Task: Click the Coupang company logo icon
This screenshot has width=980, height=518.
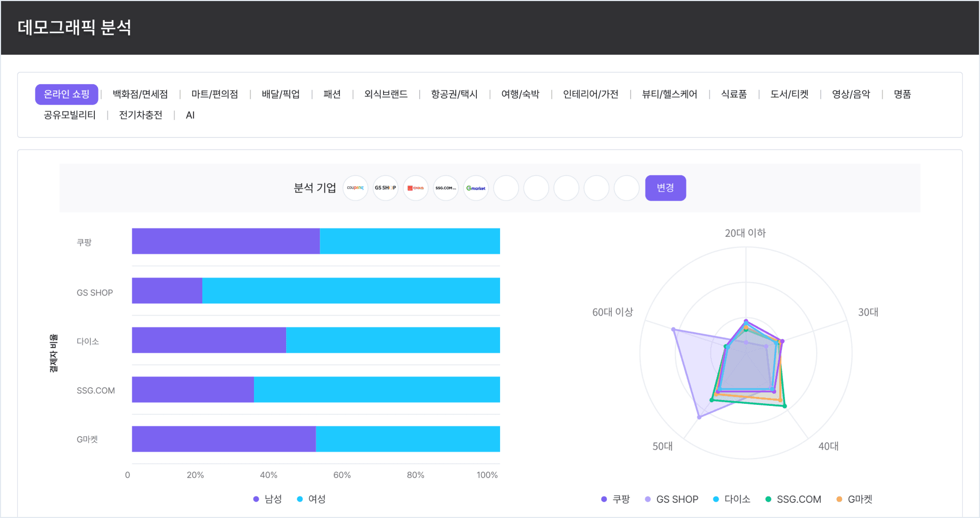Action: tap(356, 188)
